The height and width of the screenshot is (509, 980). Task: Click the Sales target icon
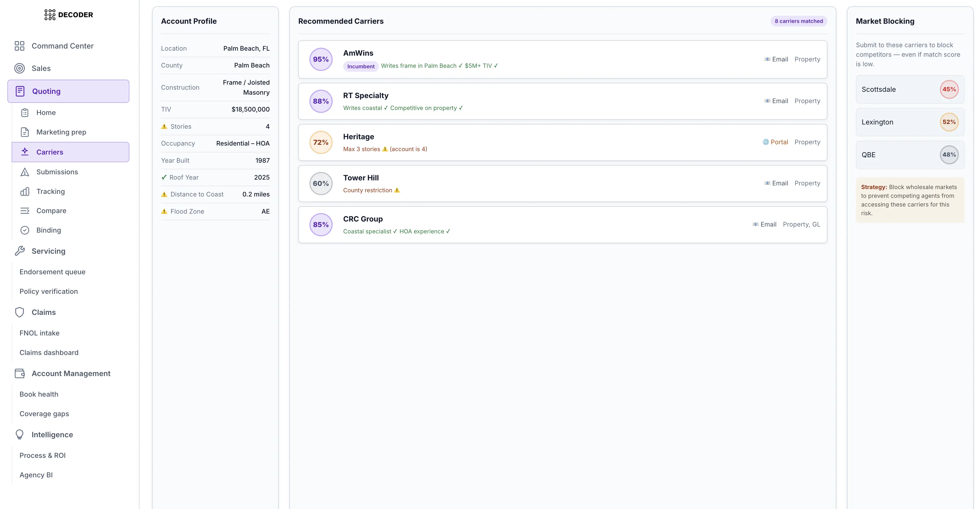(19, 68)
